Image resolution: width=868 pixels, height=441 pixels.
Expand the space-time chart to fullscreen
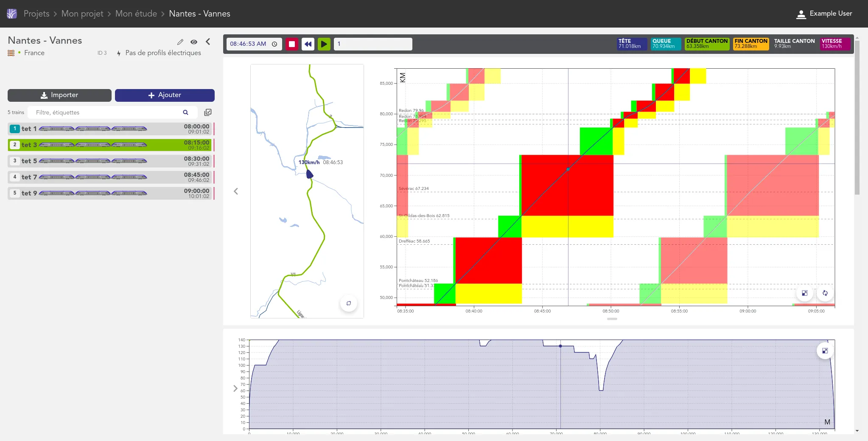[804, 293]
